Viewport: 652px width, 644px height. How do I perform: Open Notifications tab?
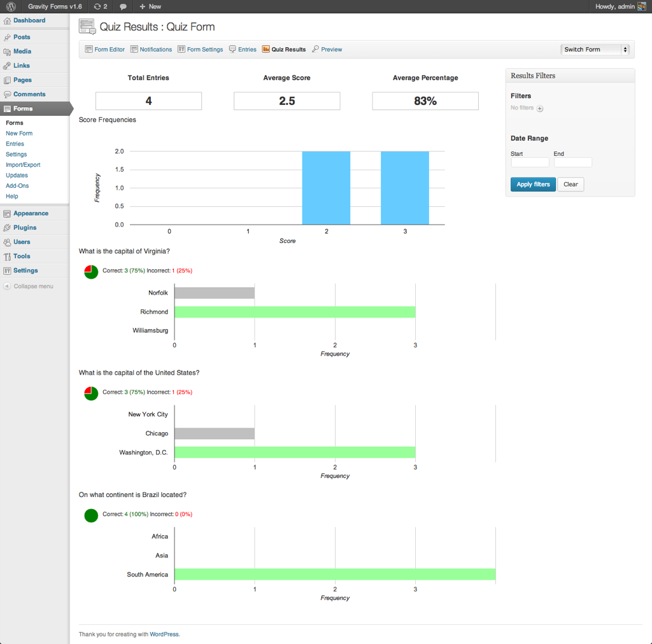[x=155, y=50]
